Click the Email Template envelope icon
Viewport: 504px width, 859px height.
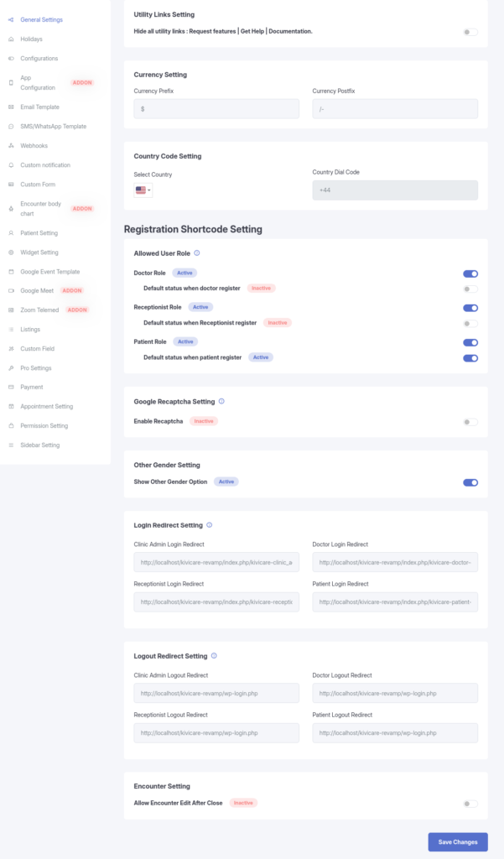point(11,107)
